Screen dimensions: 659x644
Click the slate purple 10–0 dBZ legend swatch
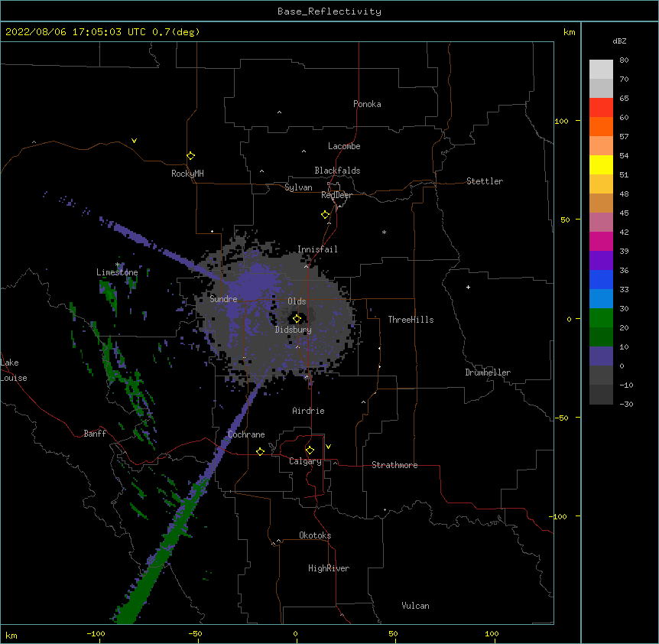click(x=601, y=356)
